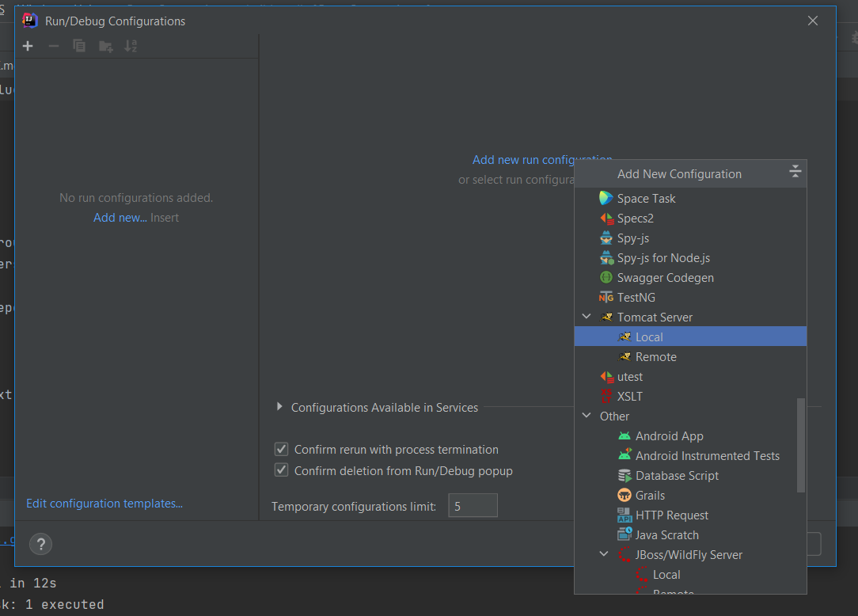Click the Grails icon
Image resolution: width=858 pixels, height=616 pixels.
[x=625, y=495]
